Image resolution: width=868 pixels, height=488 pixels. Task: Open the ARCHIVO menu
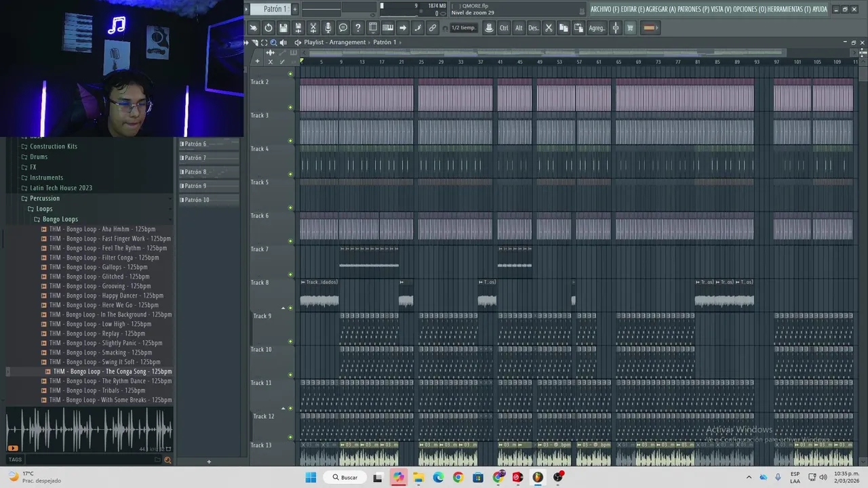[x=605, y=9]
